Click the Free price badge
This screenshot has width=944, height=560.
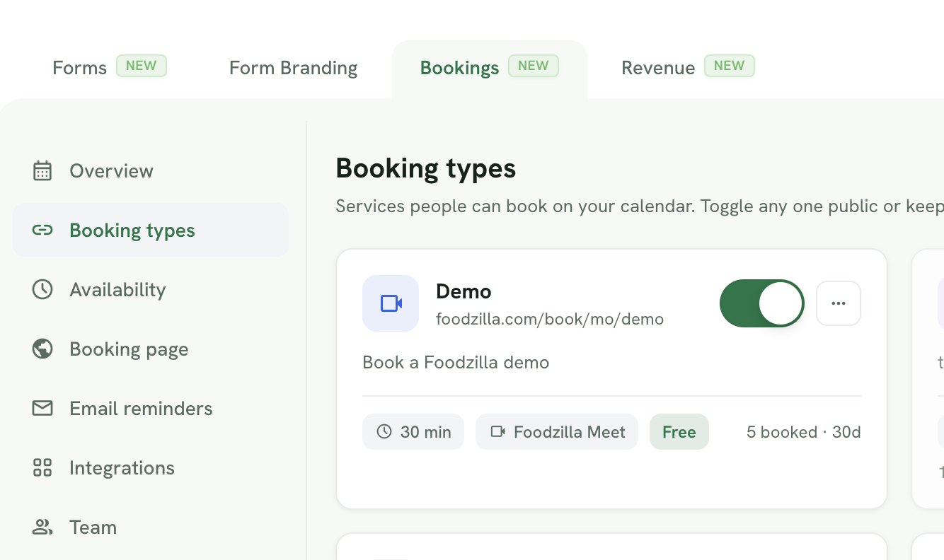pos(679,432)
